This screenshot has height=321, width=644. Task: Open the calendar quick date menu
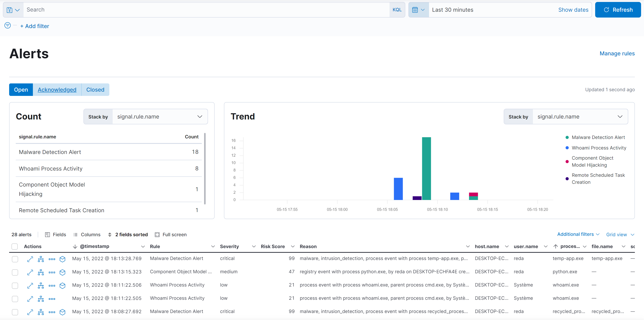point(418,10)
